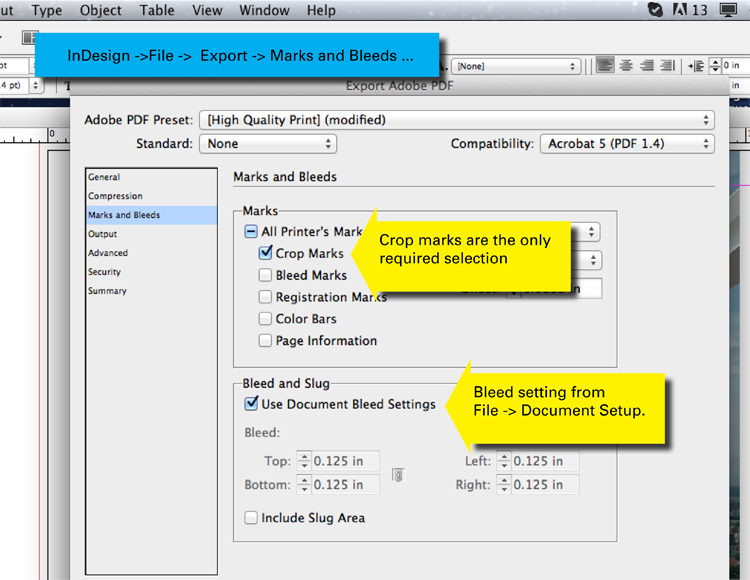Viewport: 750px width, 580px height.
Task: Enable the Bleed Marks checkbox
Action: point(265,275)
